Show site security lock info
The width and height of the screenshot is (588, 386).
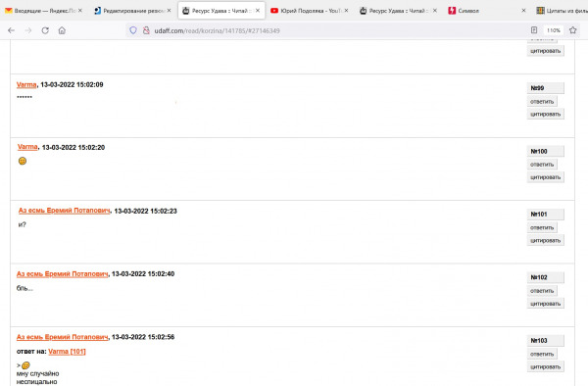point(146,30)
